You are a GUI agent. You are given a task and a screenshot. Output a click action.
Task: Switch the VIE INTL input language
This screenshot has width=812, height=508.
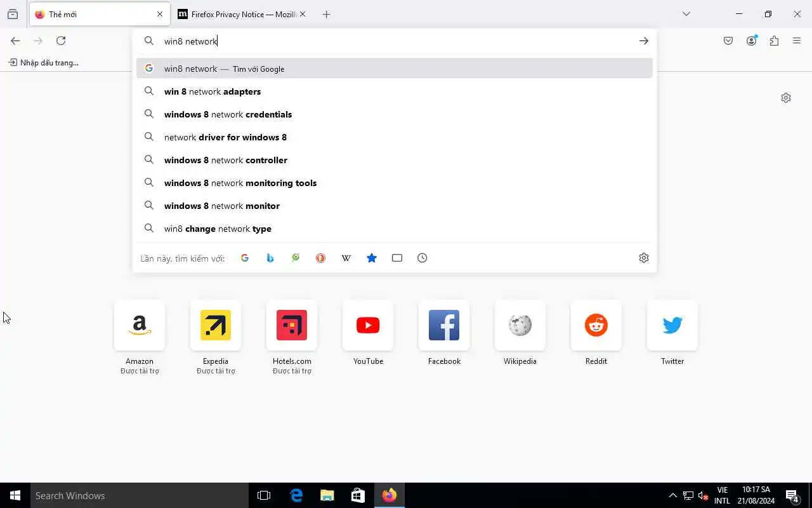(x=722, y=495)
